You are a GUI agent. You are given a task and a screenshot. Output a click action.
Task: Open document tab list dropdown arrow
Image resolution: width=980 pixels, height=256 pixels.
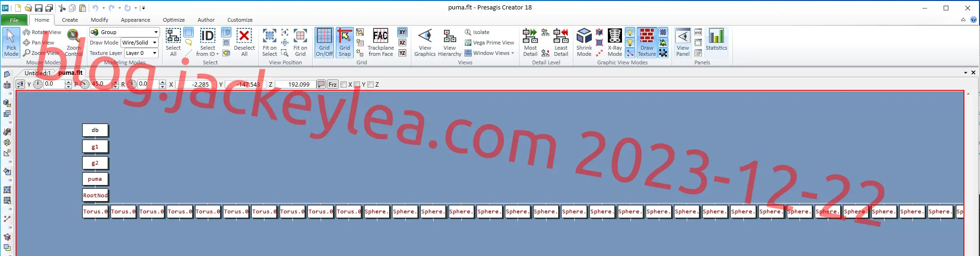point(965,73)
